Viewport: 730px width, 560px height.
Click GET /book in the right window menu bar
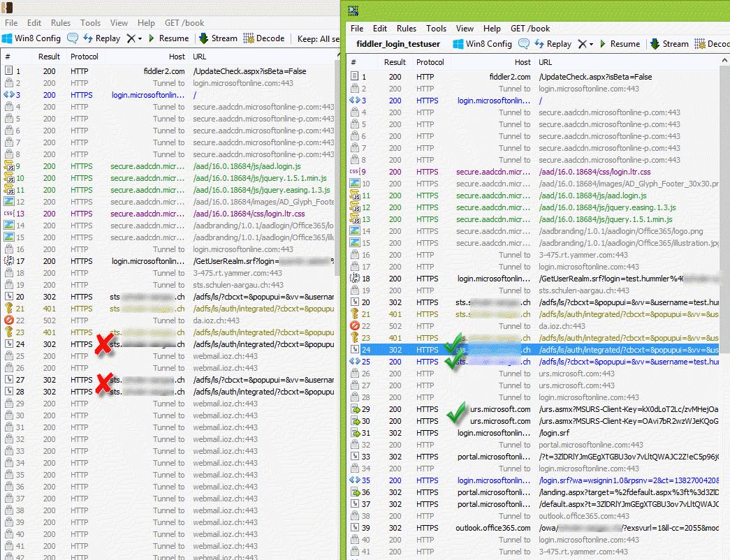[x=530, y=29]
